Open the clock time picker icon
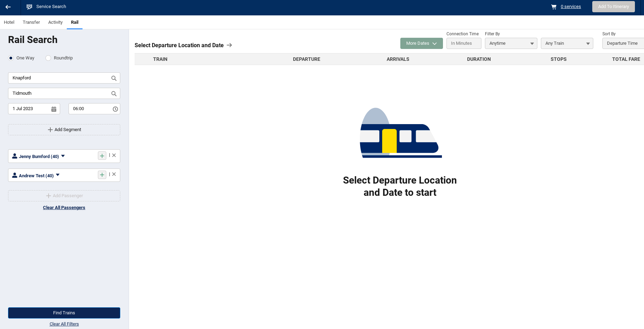 115,109
